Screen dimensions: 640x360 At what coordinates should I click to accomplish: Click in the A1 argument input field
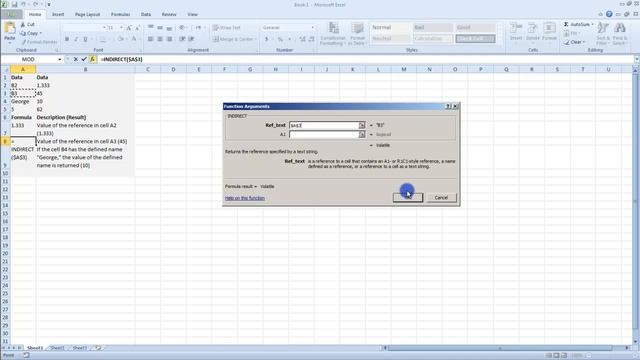point(324,134)
